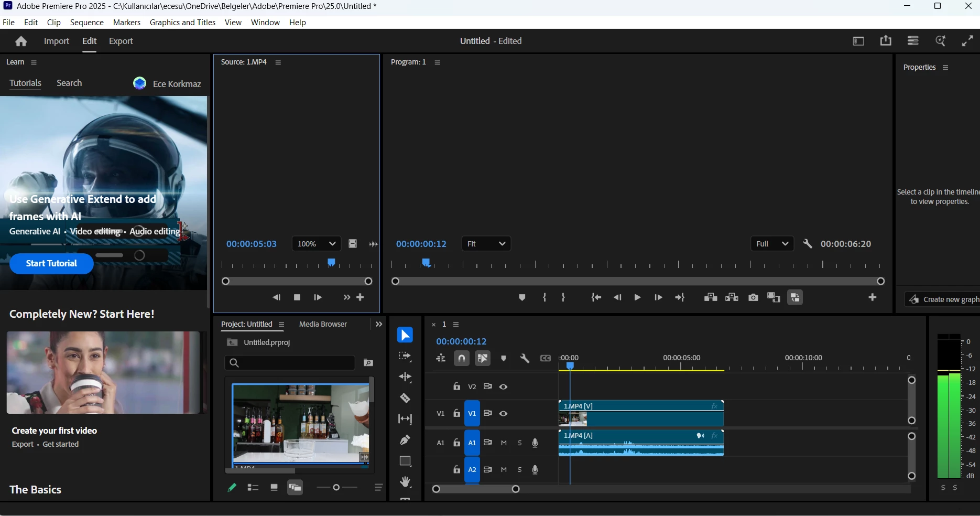
Task: Go to the Home screen icon
Action: [21, 41]
